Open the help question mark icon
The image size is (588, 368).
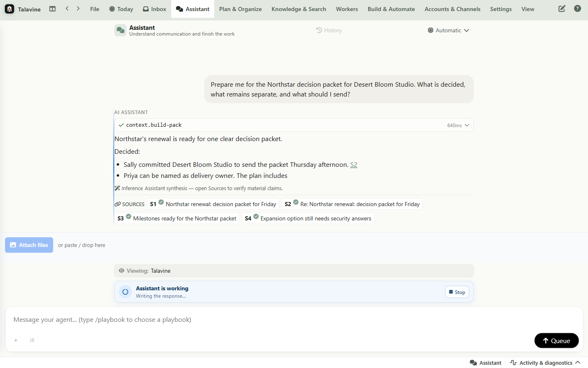[x=577, y=9]
